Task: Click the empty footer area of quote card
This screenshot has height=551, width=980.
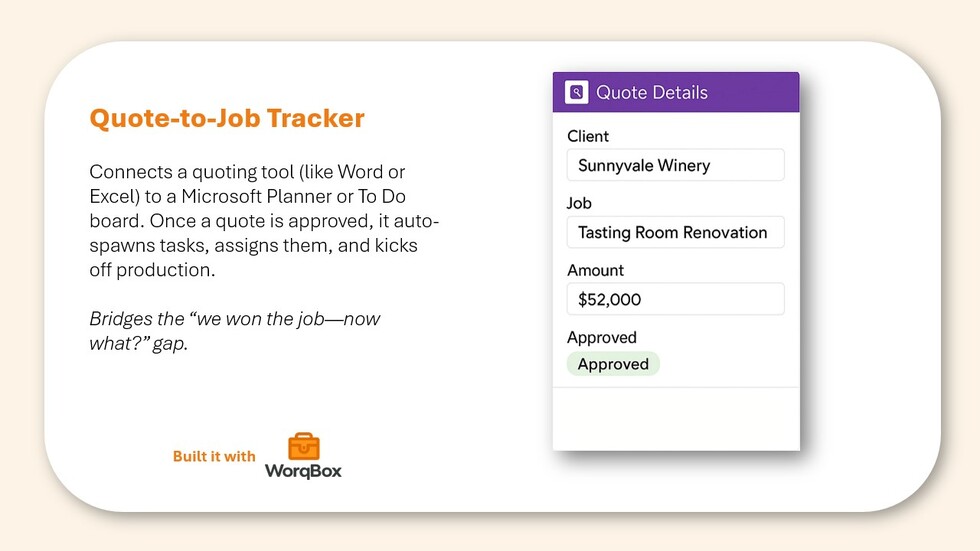Action: (675, 418)
